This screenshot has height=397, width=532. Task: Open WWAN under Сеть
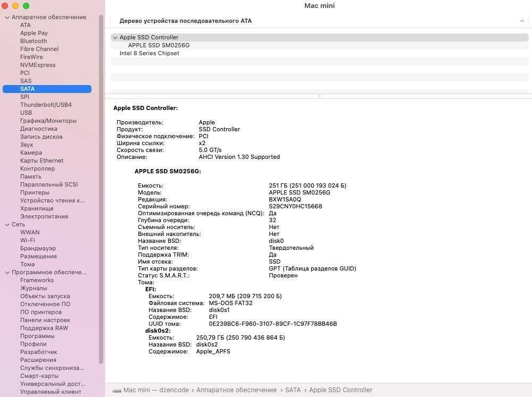point(30,233)
